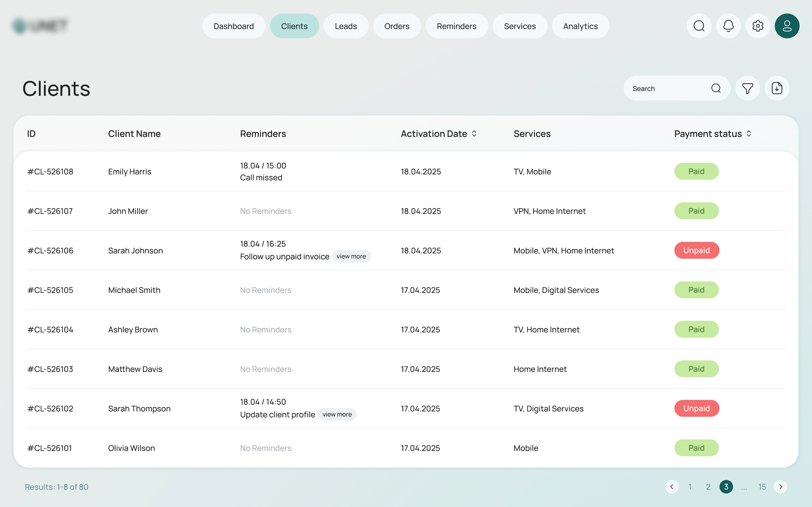Open the top bar search icon
The image size is (812, 507).
coord(699,26)
